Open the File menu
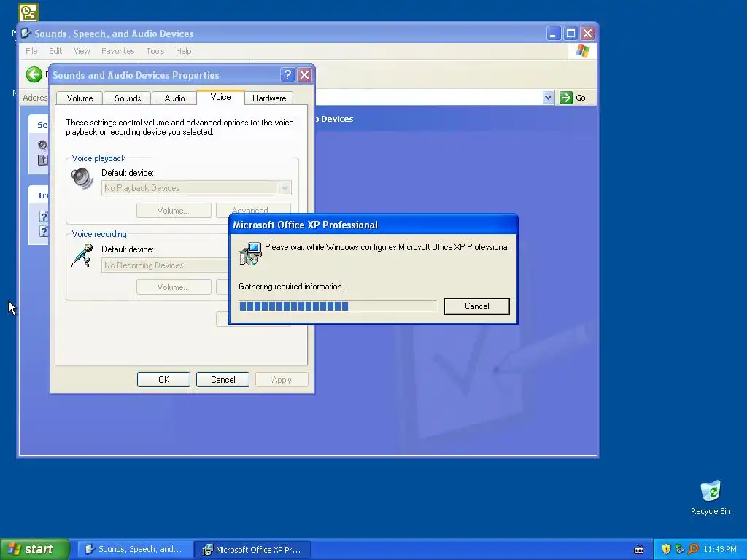 (x=31, y=51)
